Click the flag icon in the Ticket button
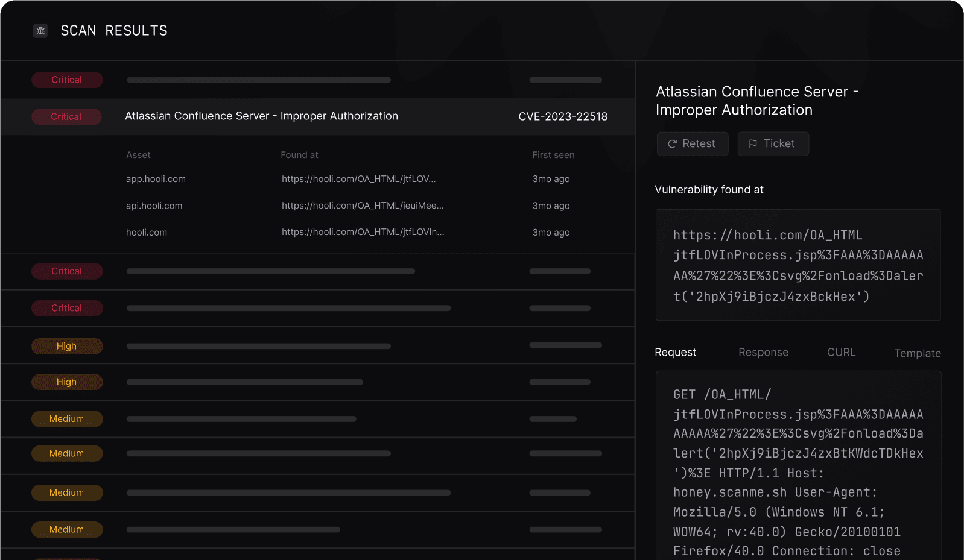Viewport: 964px width, 560px height. tap(753, 144)
